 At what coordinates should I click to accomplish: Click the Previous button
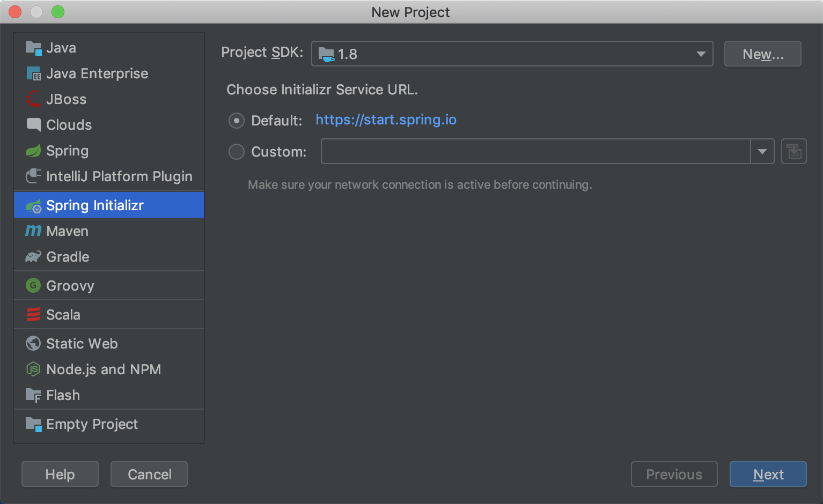674,474
